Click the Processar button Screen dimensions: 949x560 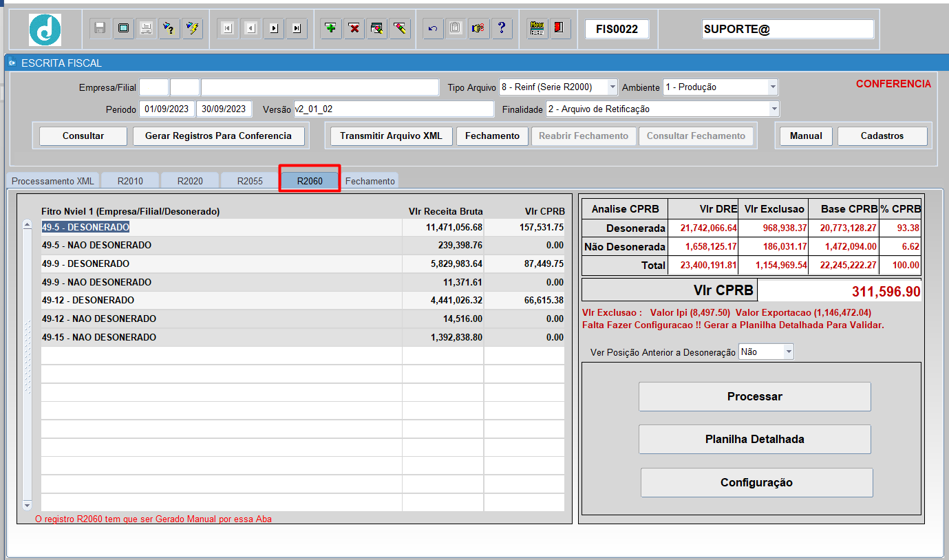pyautogui.click(x=755, y=397)
